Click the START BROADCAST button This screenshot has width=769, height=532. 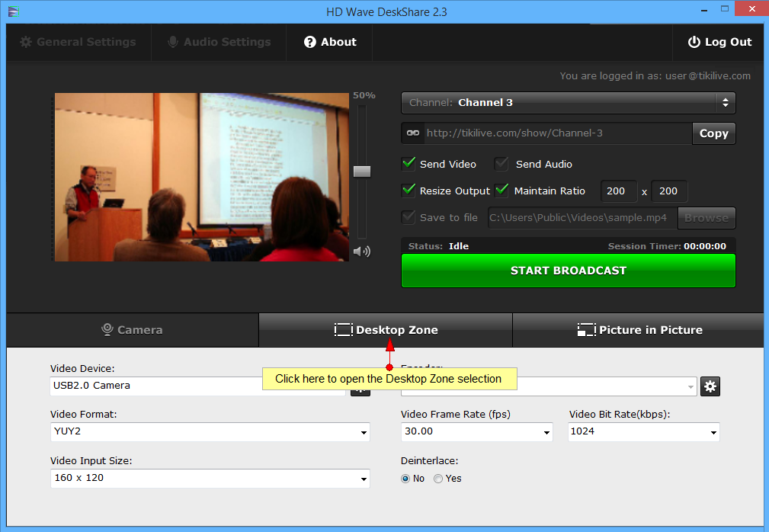(x=569, y=271)
